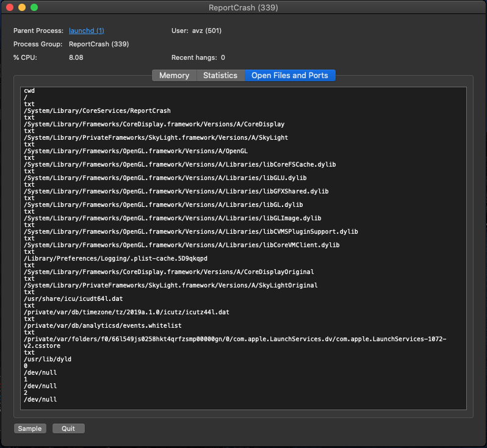The height and width of the screenshot is (448, 487).
Task: Click the CoreDisplay.framework/Versions/A/CoreDisplay path
Action: 154,125
